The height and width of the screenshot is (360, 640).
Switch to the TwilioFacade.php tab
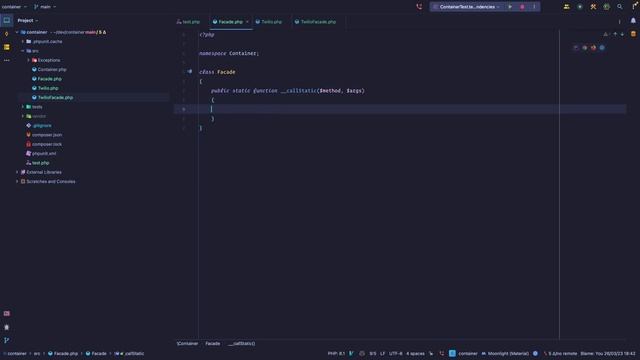(x=315, y=22)
